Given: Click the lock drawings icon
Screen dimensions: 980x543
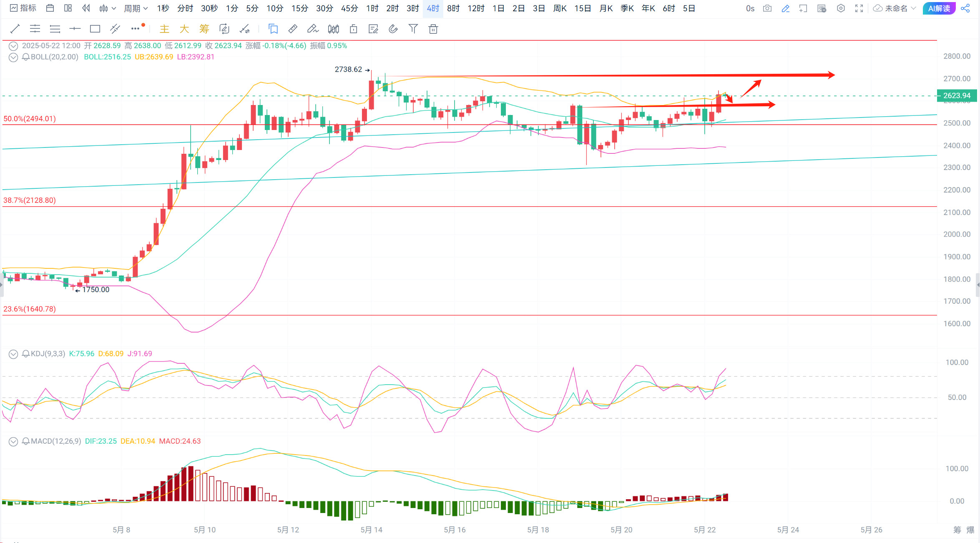Looking at the screenshot, I should (x=354, y=29).
